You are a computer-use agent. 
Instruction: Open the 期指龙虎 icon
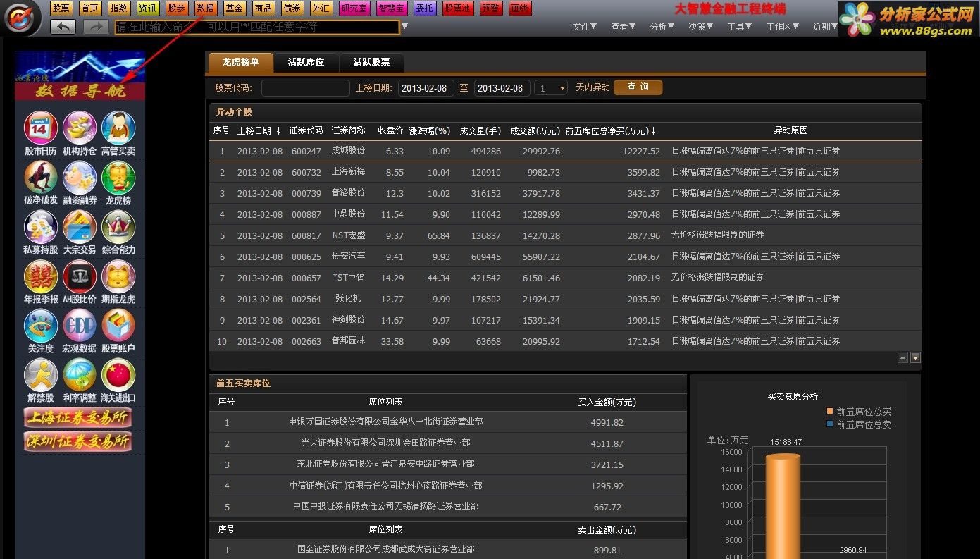point(118,276)
